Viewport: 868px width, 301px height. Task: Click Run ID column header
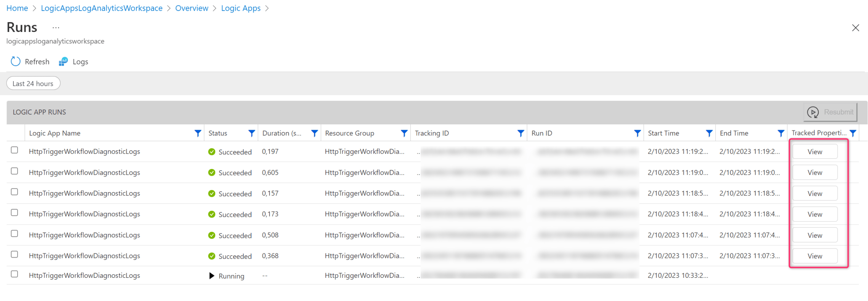pyautogui.click(x=541, y=133)
